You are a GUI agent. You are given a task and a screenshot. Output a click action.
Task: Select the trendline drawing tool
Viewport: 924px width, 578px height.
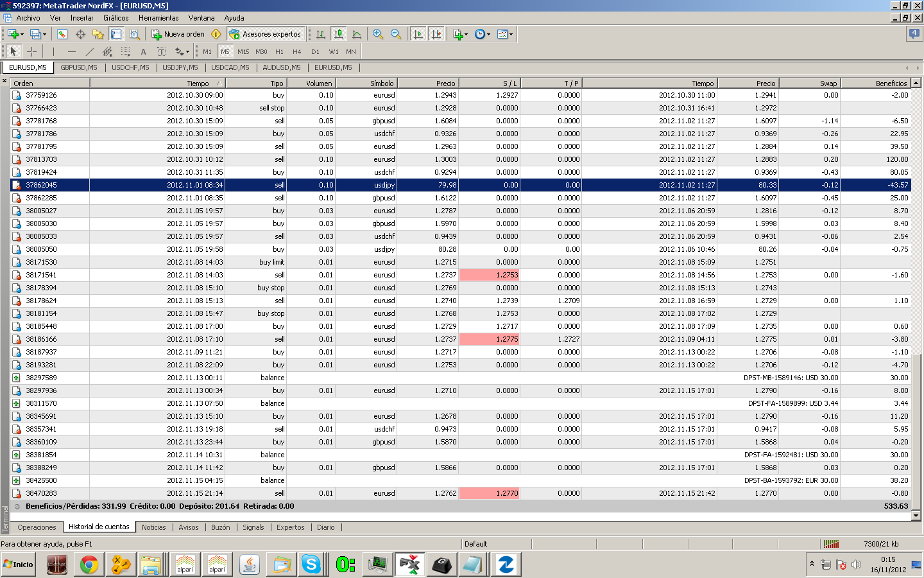click(x=89, y=51)
